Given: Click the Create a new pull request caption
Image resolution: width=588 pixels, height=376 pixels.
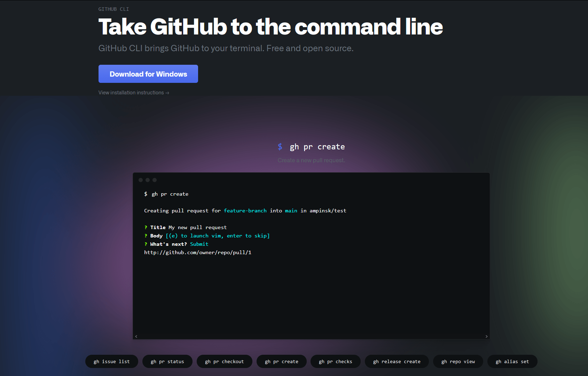Looking at the screenshot, I should pos(311,160).
